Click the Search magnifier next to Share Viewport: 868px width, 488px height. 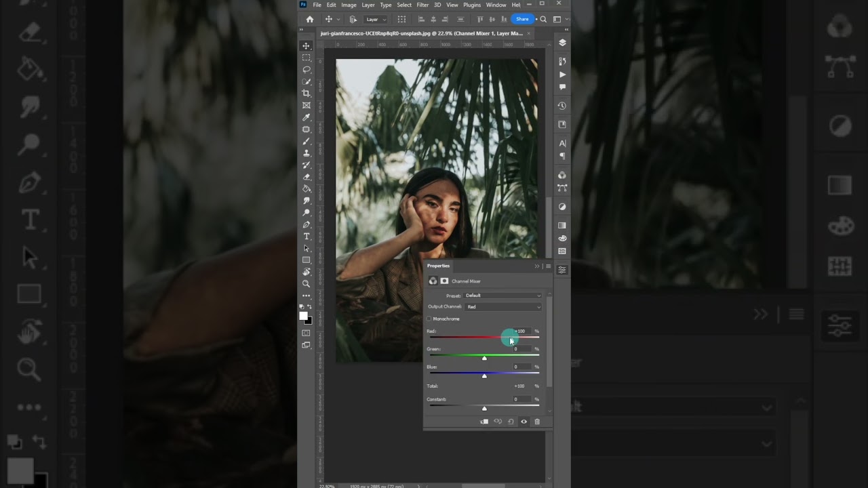point(543,20)
